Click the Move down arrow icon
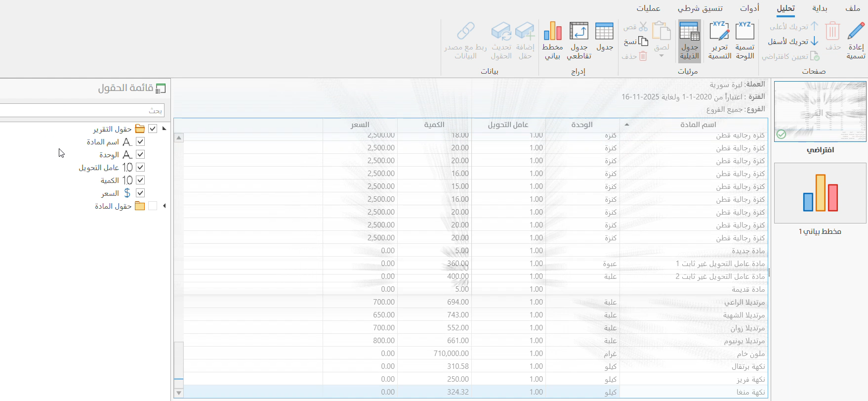 point(815,42)
